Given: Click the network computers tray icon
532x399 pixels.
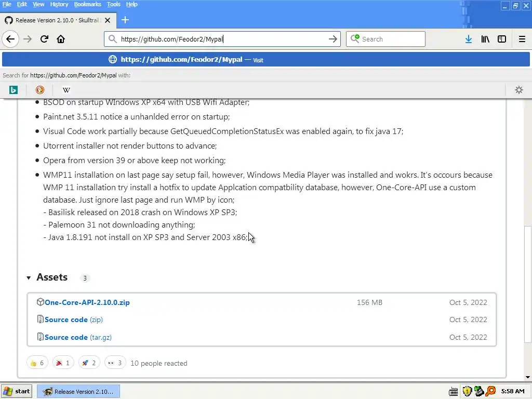Looking at the screenshot, I should coord(478,392).
